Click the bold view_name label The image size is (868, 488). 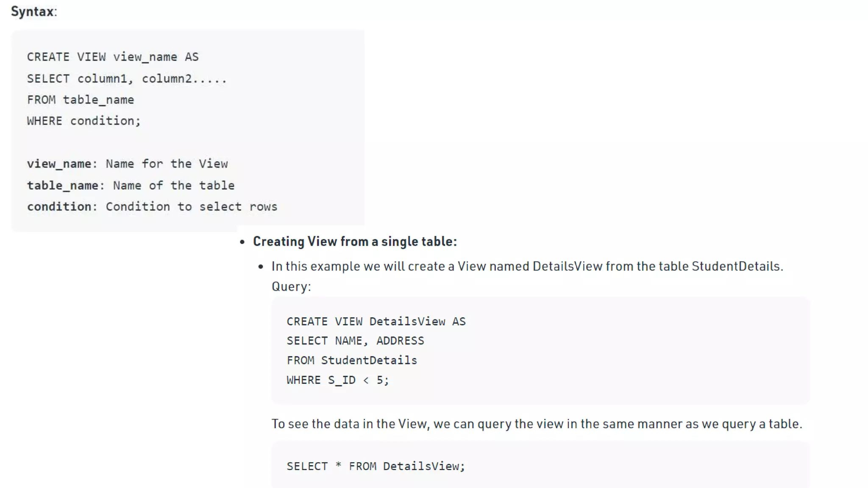[x=59, y=164]
